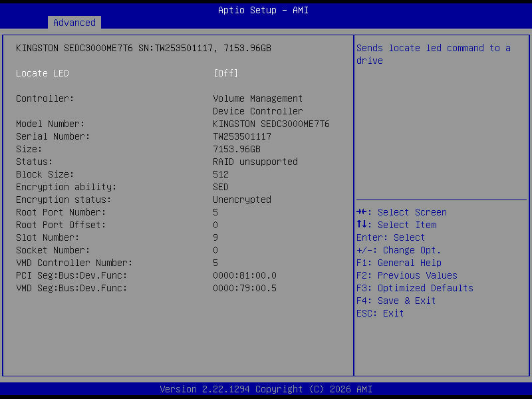This screenshot has width=532, height=399.
Task: Click the serial value TW253501117
Action: 242,136
